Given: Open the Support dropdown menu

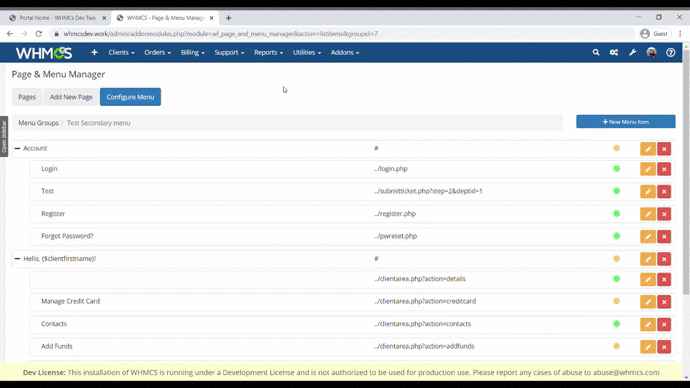Looking at the screenshot, I should 229,52.
